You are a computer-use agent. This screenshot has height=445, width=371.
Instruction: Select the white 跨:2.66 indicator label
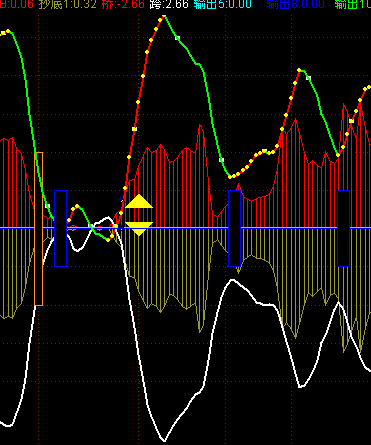[169, 4]
